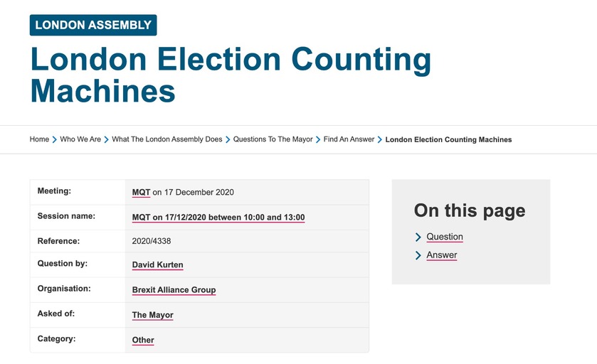Click the chevron before the final breadcrumb
This screenshot has height=364, width=597.
pyautogui.click(x=380, y=139)
